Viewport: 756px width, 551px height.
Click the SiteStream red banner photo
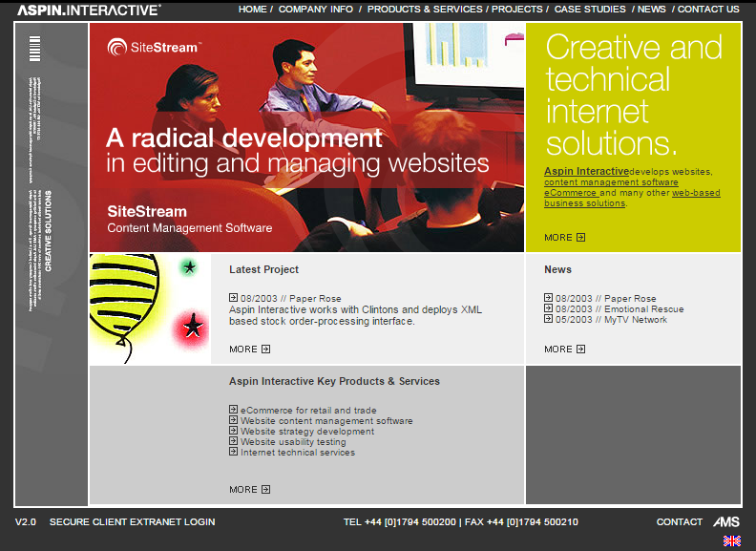tap(306, 137)
